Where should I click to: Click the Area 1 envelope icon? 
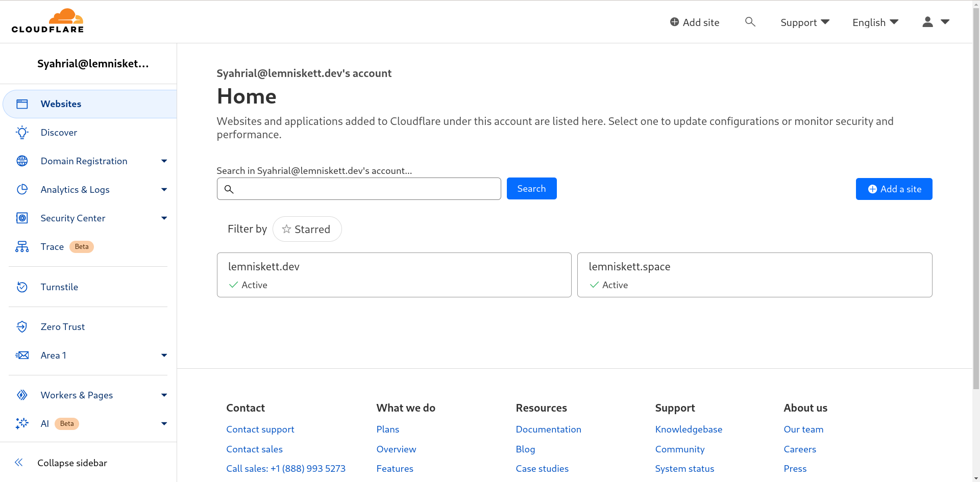tap(22, 356)
